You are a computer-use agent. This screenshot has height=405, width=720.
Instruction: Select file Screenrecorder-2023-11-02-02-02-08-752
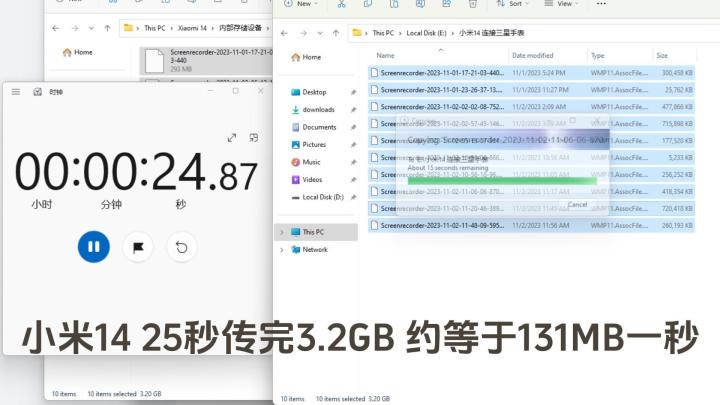531,107
